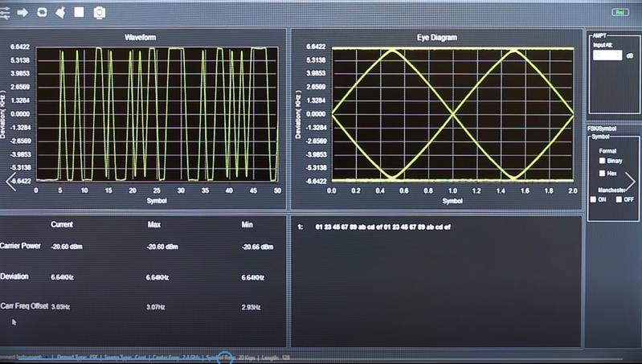The width and height of the screenshot is (642, 364).
Task: Go to next page with the right chevron
Action: click(x=631, y=182)
